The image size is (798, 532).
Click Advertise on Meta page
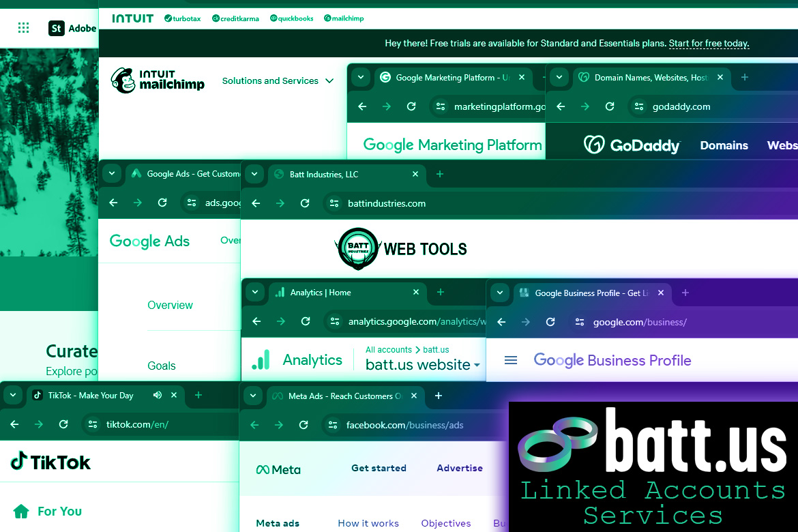point(460,468)
